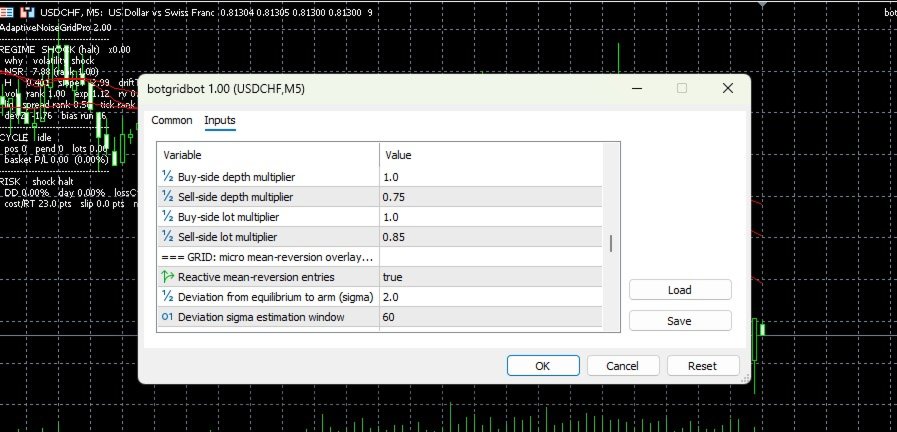Close the botgridbot dialog window

[728, 89]
